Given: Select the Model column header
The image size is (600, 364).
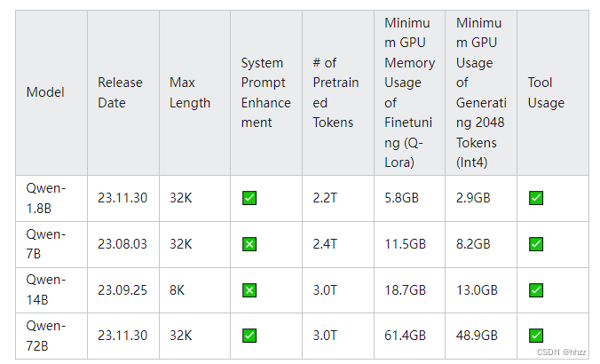Looking at the screenshot, I should [x=45, y=92].
